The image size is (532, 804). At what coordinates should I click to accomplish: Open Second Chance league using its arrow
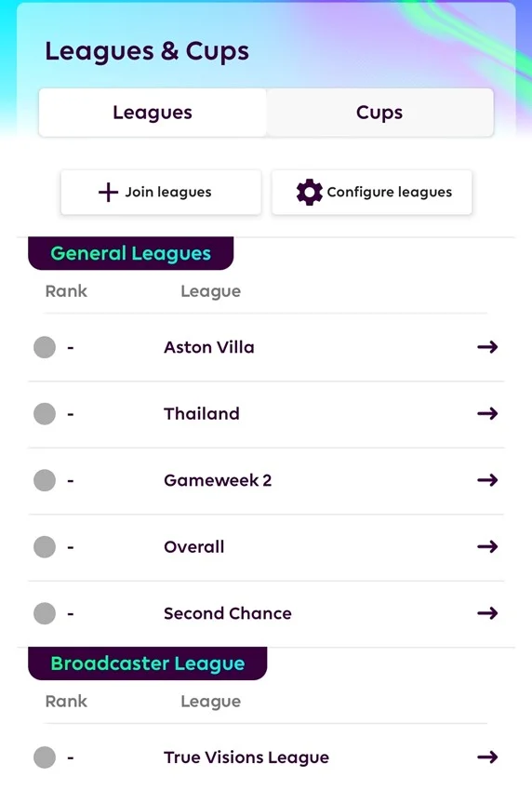click(487, 612)
